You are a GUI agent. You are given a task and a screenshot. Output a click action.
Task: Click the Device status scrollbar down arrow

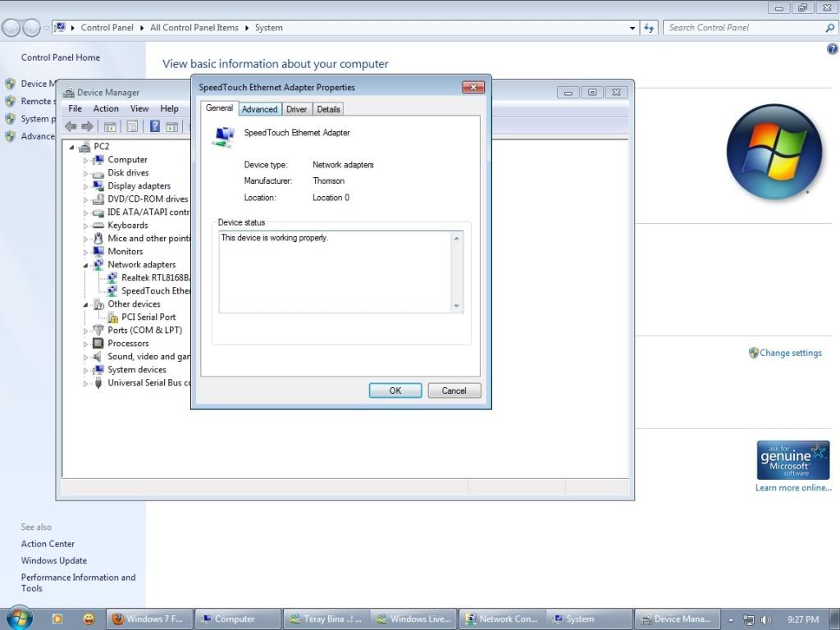[456, 306]
